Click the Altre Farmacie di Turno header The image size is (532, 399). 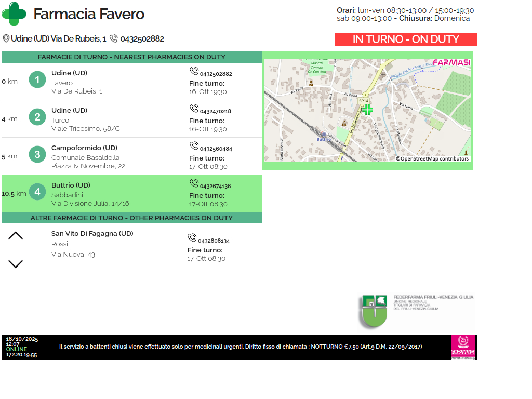[131, 218]
